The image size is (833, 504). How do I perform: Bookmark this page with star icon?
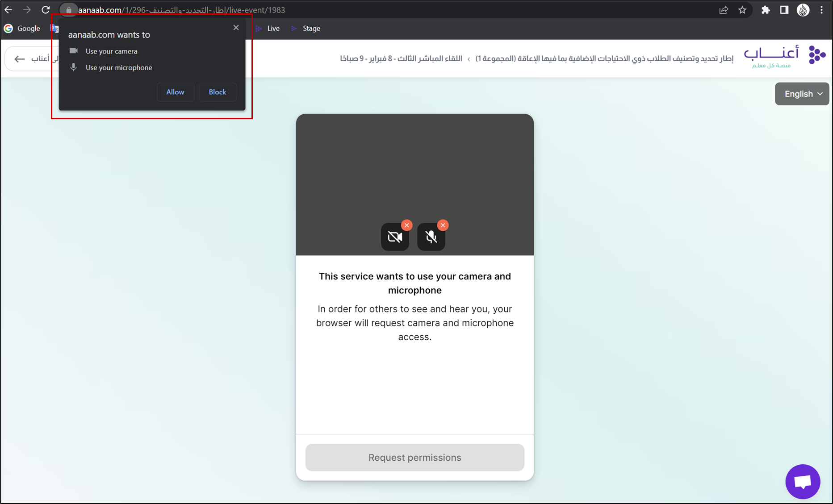[742, 10]
